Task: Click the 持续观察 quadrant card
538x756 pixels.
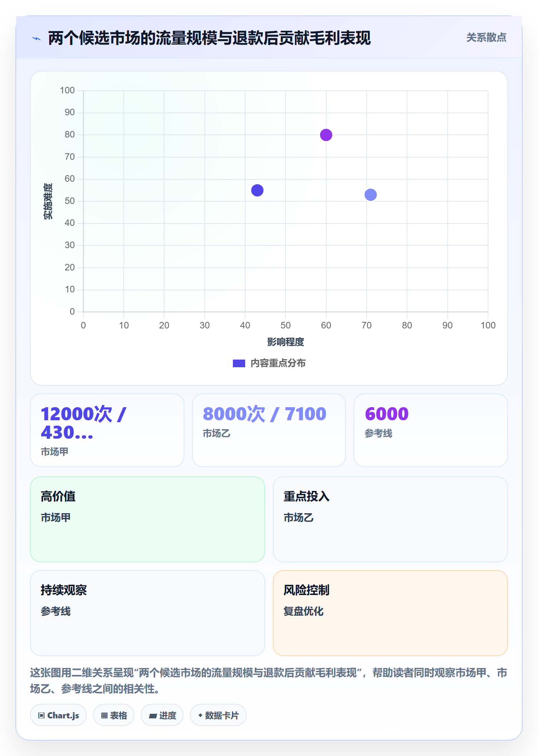Action: point(148,613)
